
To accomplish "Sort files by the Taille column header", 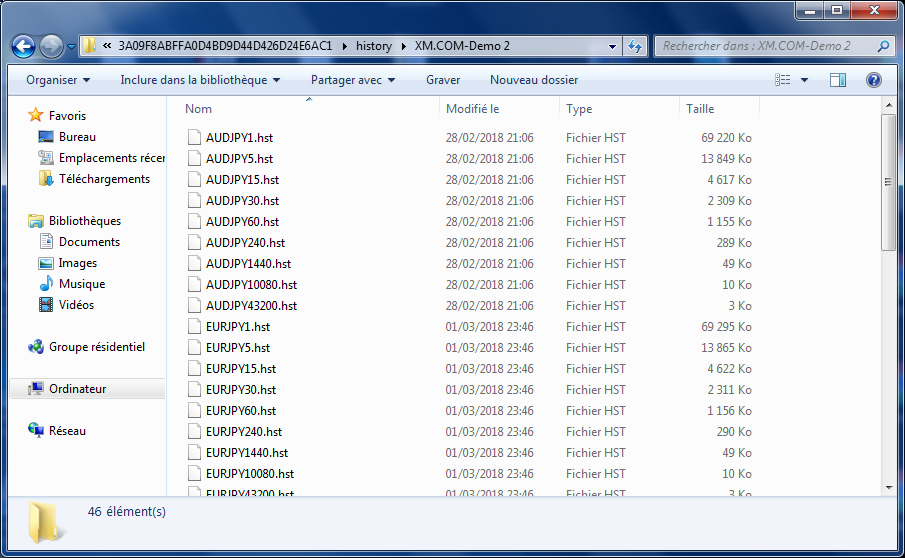I will [x=700, y=109].
